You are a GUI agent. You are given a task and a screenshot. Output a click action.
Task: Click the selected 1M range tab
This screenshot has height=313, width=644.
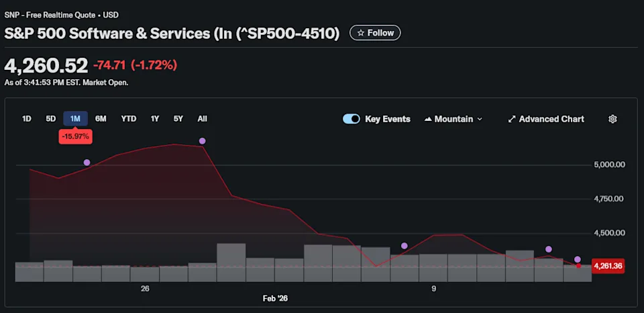pos(75,119)
